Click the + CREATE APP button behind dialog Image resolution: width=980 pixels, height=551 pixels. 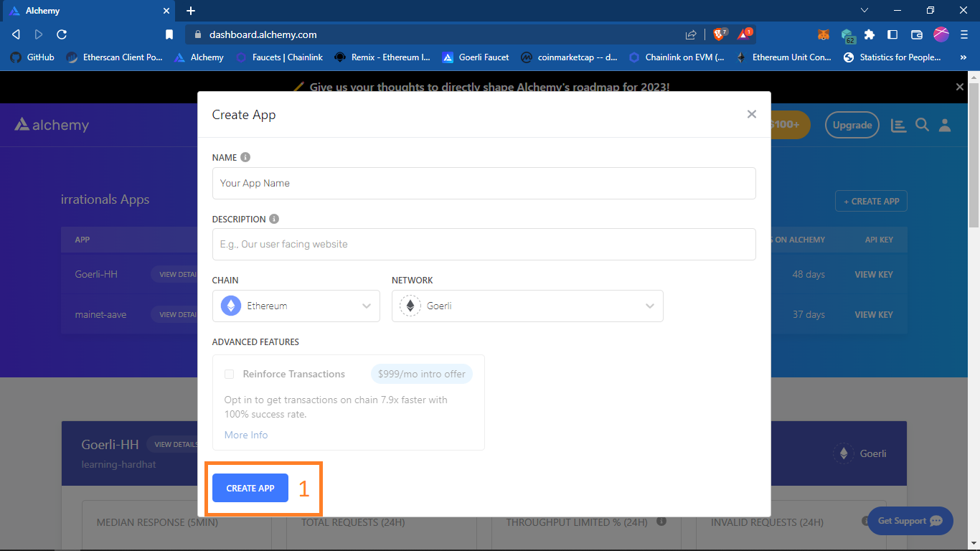[871, 201]
